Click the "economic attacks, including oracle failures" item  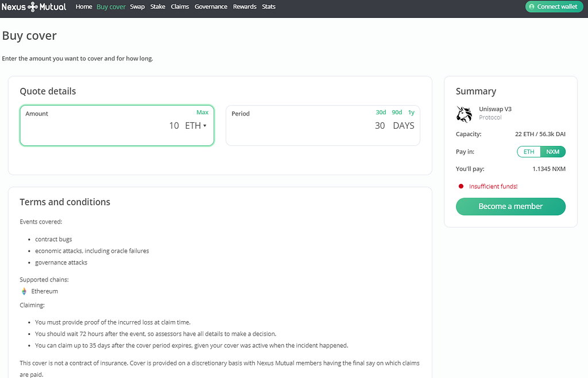coord(92,251)
